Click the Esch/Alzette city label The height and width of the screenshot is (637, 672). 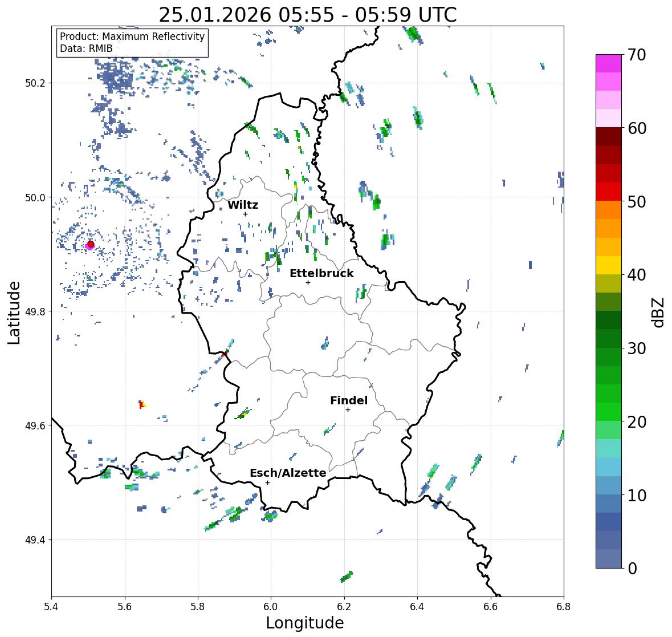click(288, 473)
